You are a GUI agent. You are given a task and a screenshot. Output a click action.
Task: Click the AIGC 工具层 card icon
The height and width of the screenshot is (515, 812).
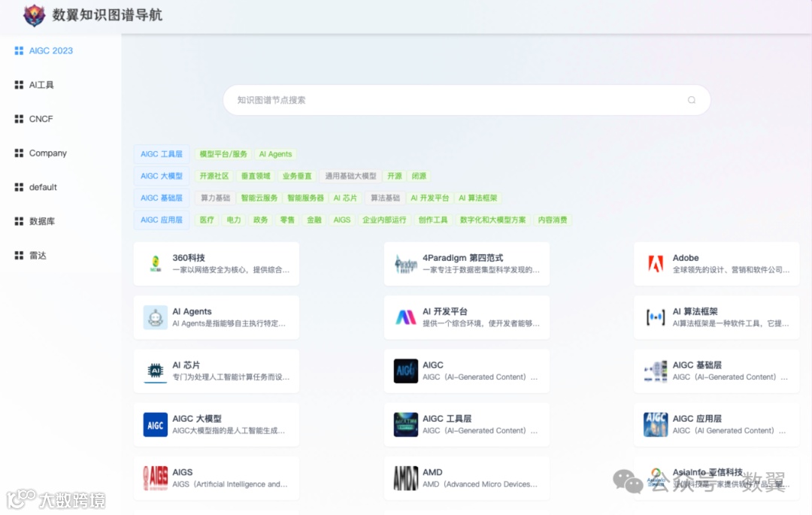[405, 425]
